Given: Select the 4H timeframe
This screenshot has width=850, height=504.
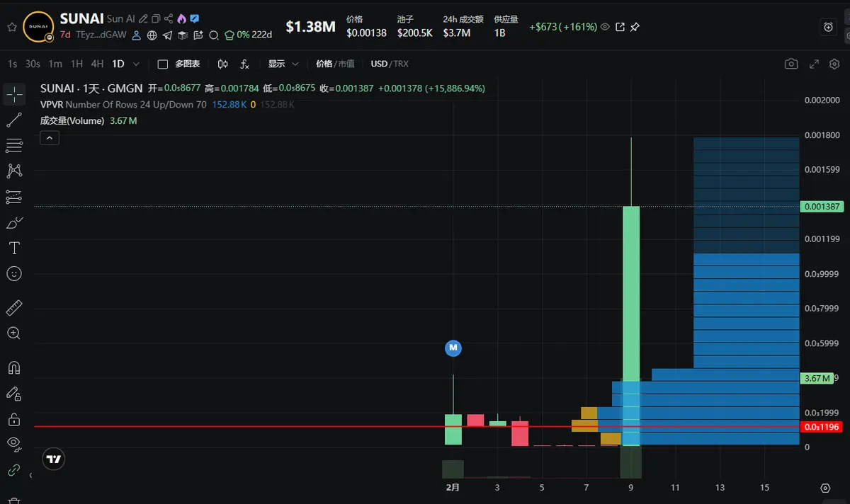Looking at the screenshot, I should 98,64.
